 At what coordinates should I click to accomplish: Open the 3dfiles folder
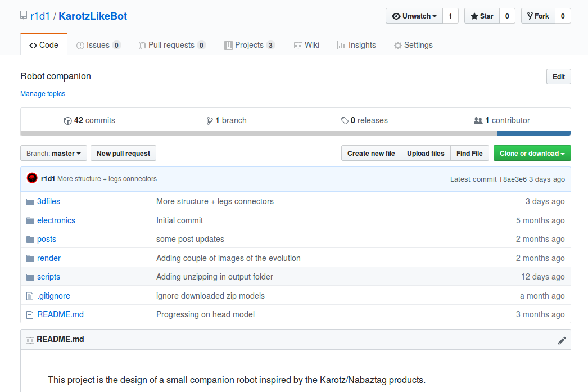coord(48,201)
